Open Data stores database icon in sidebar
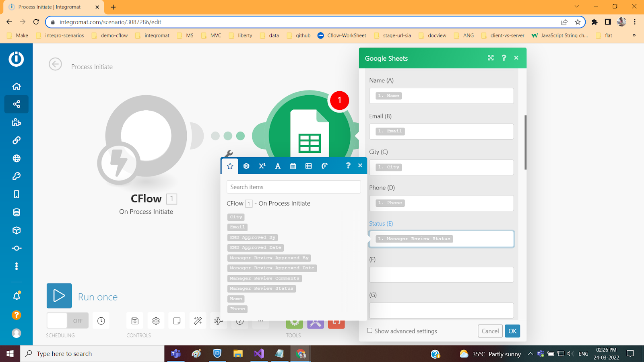The width and height of the screenshot is (644, 362). pyautogui.click(x=17, y=212)
